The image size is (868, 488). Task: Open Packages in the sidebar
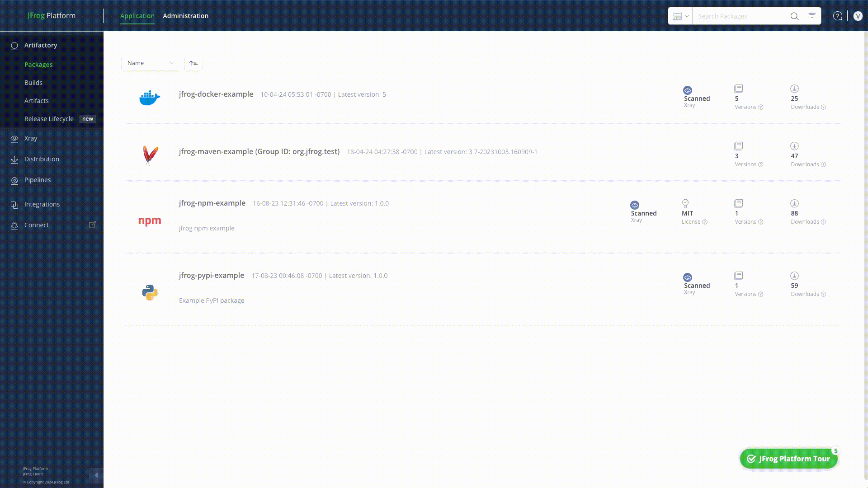(38, 65)
